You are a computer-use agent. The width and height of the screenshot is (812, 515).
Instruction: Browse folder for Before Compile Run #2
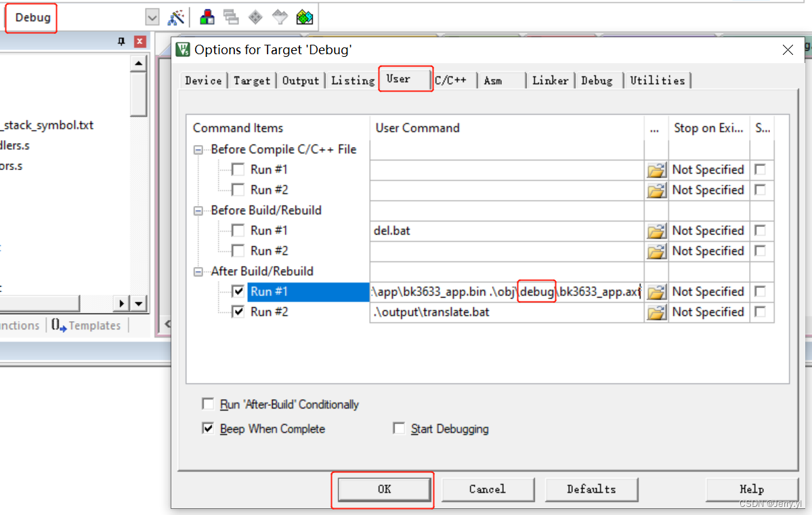click(x=656, y=190)
